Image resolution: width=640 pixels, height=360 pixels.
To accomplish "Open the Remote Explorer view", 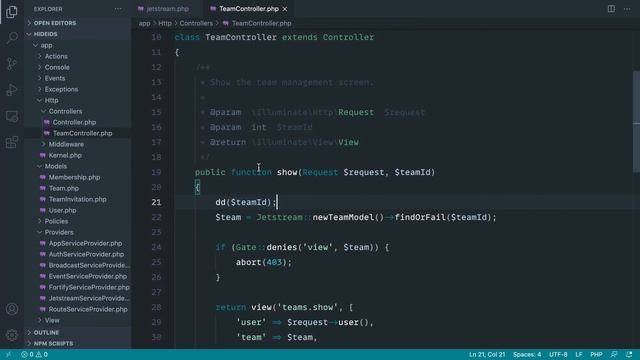I will tap(12, 116).
